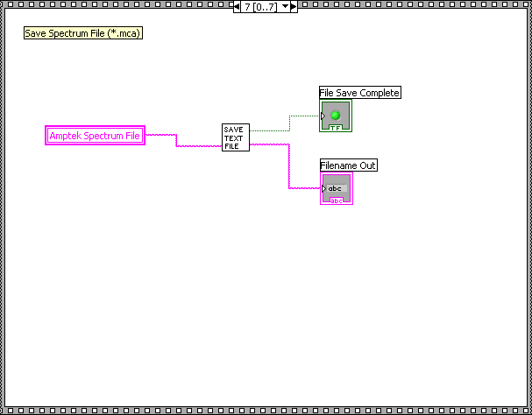The width and height of the screenshot is (532, 415).
Task: Click the bottom border of the case structure
Action: coord(263,411)
